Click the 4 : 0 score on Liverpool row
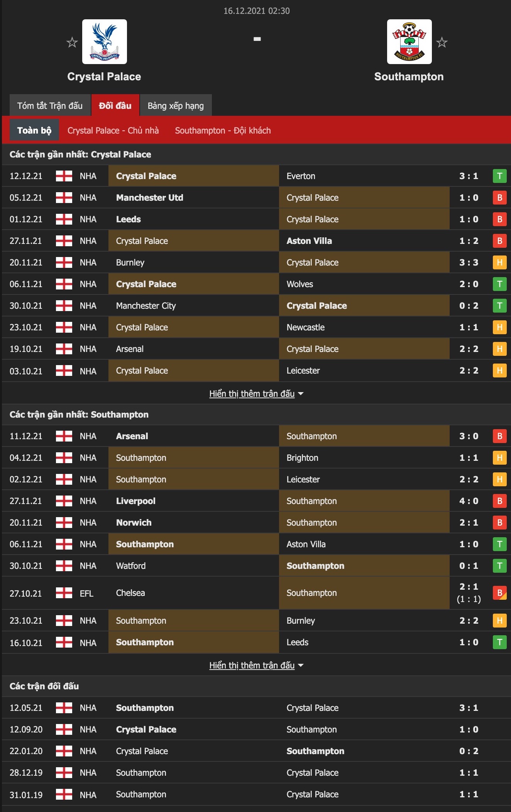511x812 pixels. point(469,501)
